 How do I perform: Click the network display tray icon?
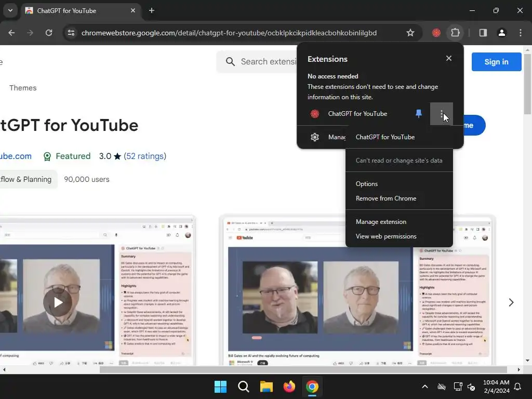[458, 387]
